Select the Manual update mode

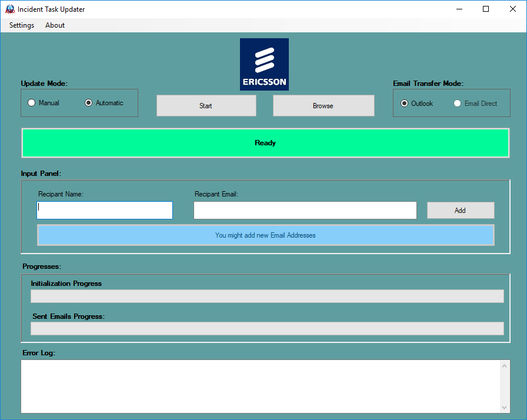(32, 103)
